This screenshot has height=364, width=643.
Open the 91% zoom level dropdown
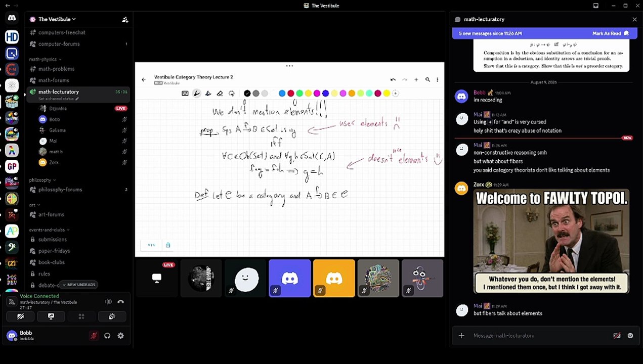pos(151,245)
